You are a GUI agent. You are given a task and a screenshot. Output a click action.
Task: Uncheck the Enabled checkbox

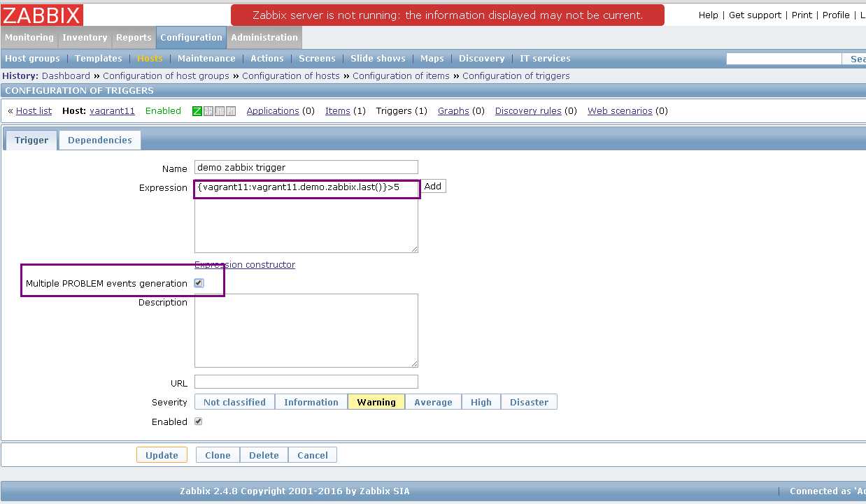coord(199,422)
